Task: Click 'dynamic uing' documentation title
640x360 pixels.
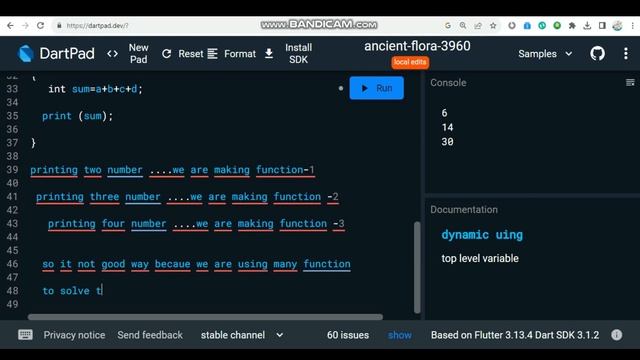Action: click(x=482, y=235)
